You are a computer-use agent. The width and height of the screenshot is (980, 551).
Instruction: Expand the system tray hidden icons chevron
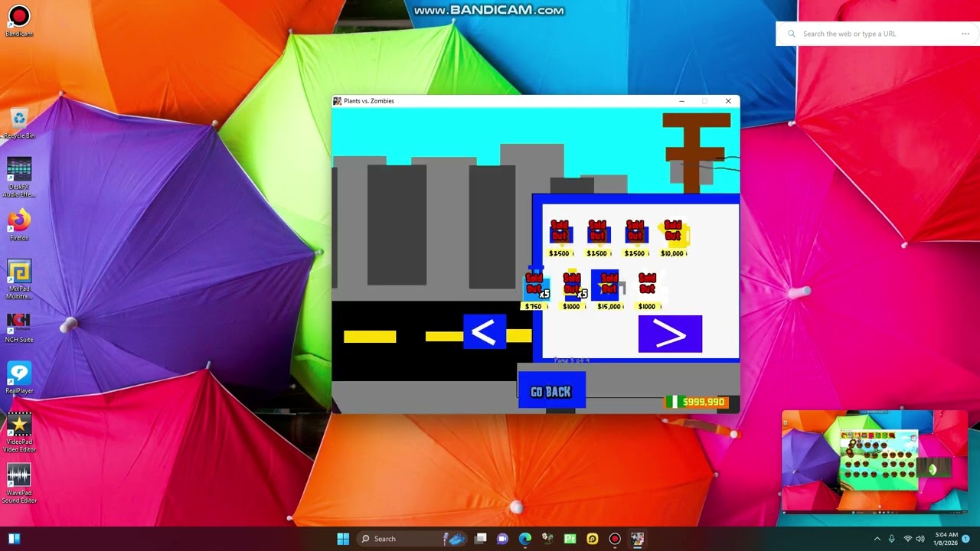pyautogui.click(x=877, y=539)
